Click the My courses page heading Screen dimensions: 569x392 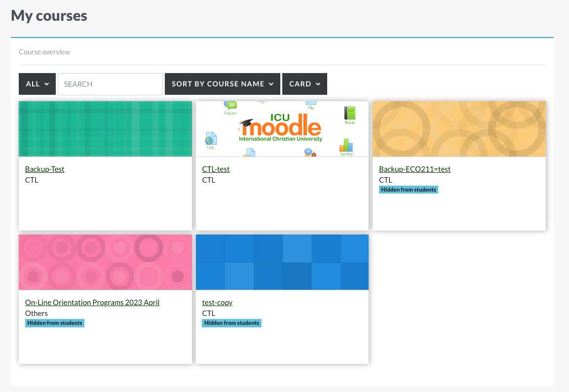(48, 15)
